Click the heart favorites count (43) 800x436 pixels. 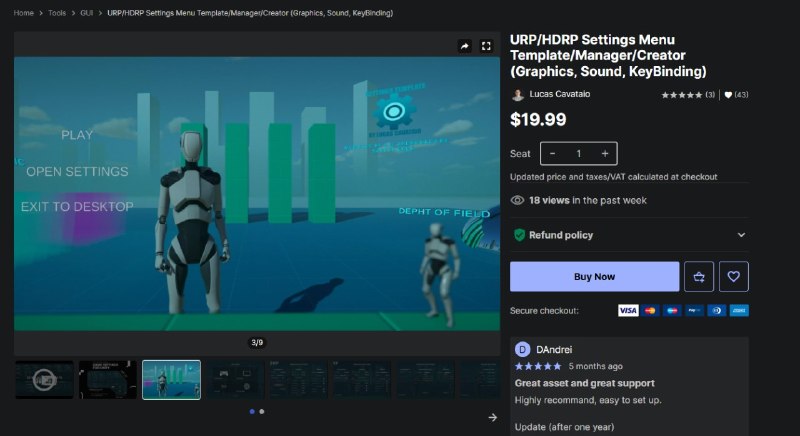(x=736, y=95)
